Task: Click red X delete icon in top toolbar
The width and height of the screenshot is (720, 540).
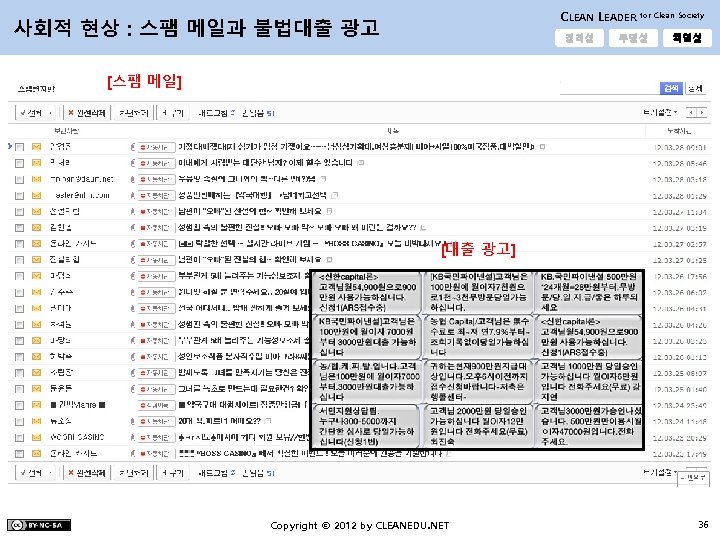Action: coord(71,112)
